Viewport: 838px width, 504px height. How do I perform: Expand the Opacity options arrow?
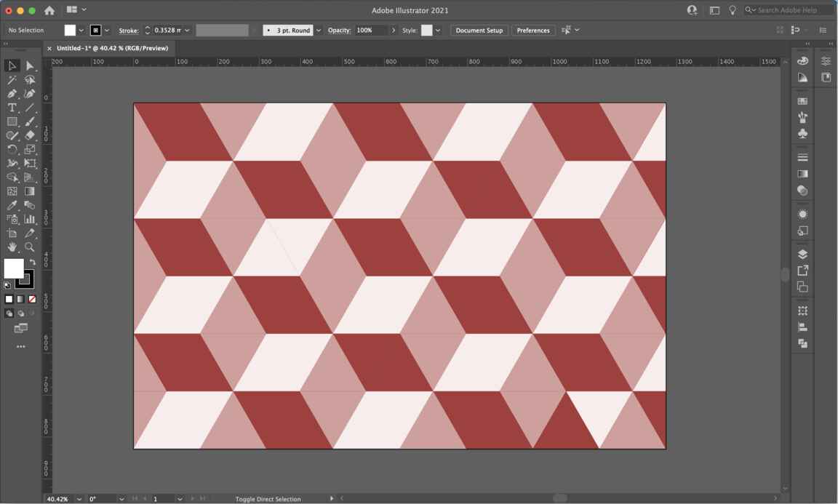(394, 31)
